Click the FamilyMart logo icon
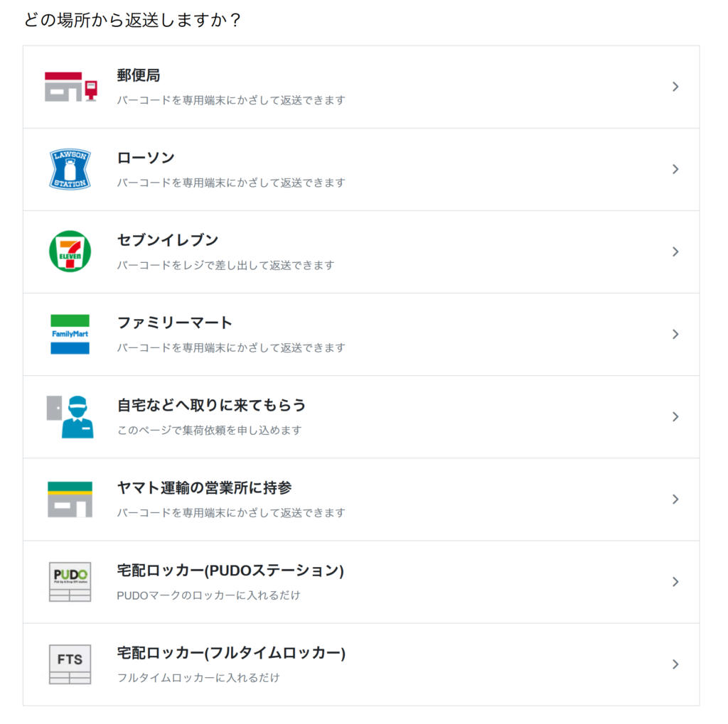The height and width of the screenshot is (724, 728). 69,334
